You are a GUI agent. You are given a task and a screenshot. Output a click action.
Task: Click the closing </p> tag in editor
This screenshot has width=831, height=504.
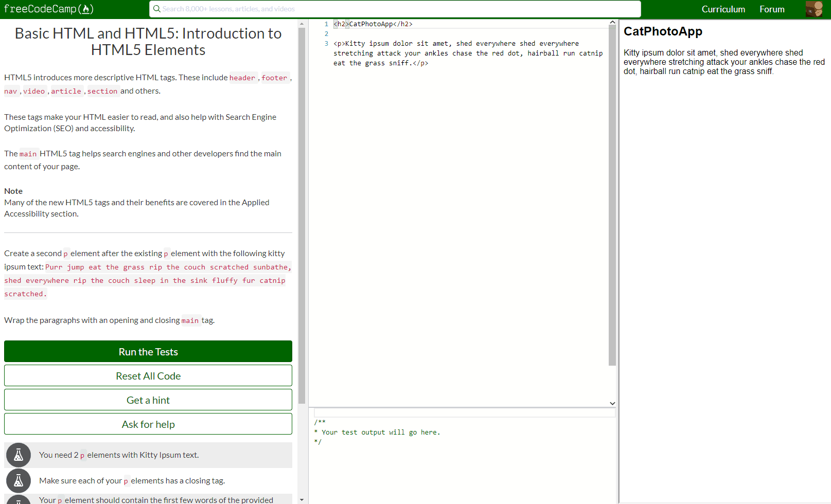point(420,63)
